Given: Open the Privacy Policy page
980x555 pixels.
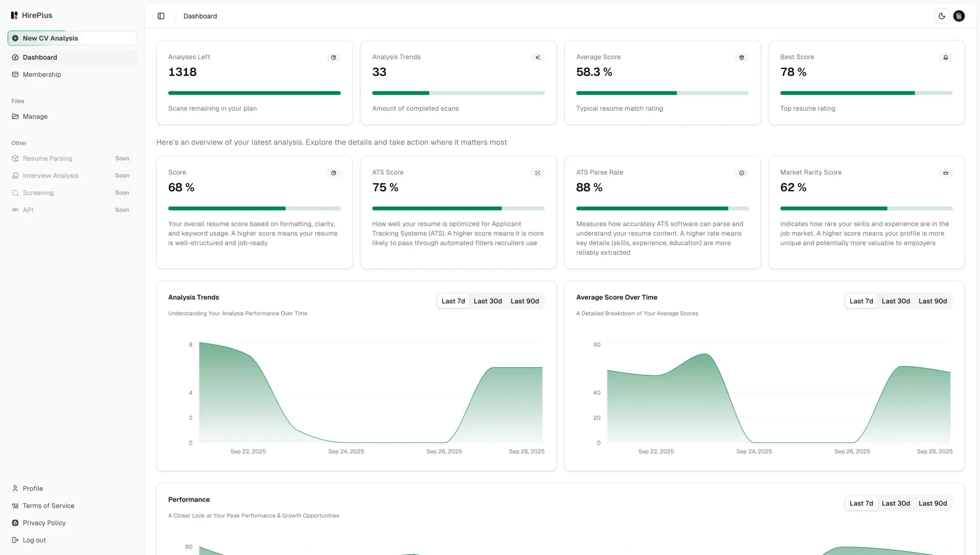Looking at the screenshot, I should (44, 523).
